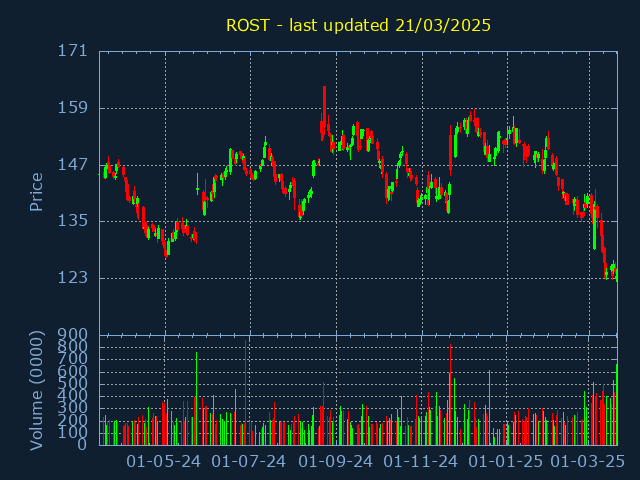
Task: Click the date label 01-11-24
Action: (421, 462)
